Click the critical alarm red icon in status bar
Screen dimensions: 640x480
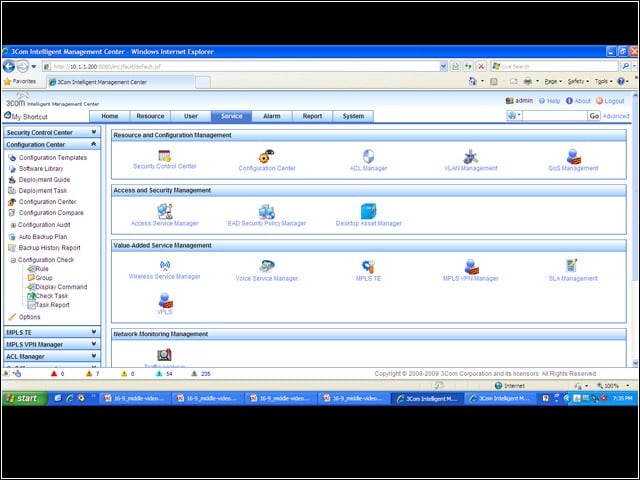click(x=53, y=373)
